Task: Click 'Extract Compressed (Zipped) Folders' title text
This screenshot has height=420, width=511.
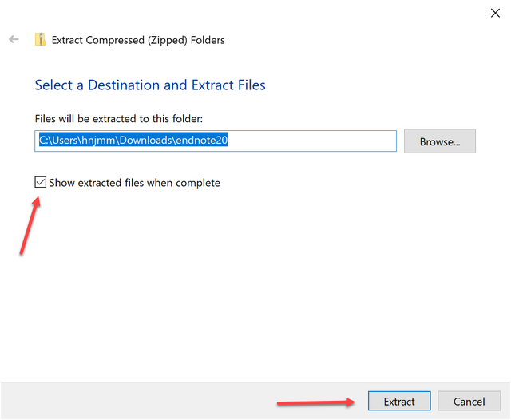Action: [138, 40]
